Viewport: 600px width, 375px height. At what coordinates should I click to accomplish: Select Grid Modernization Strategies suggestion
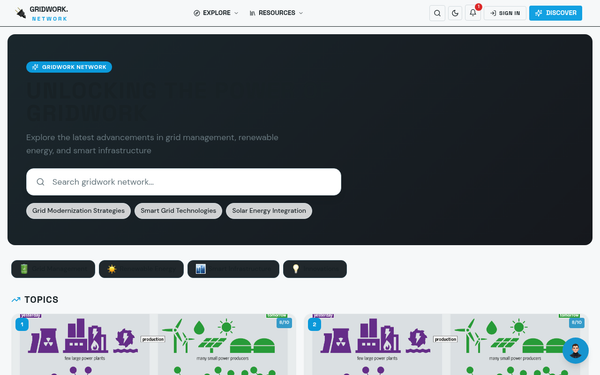pyautogui.click(x=78, y=211)
